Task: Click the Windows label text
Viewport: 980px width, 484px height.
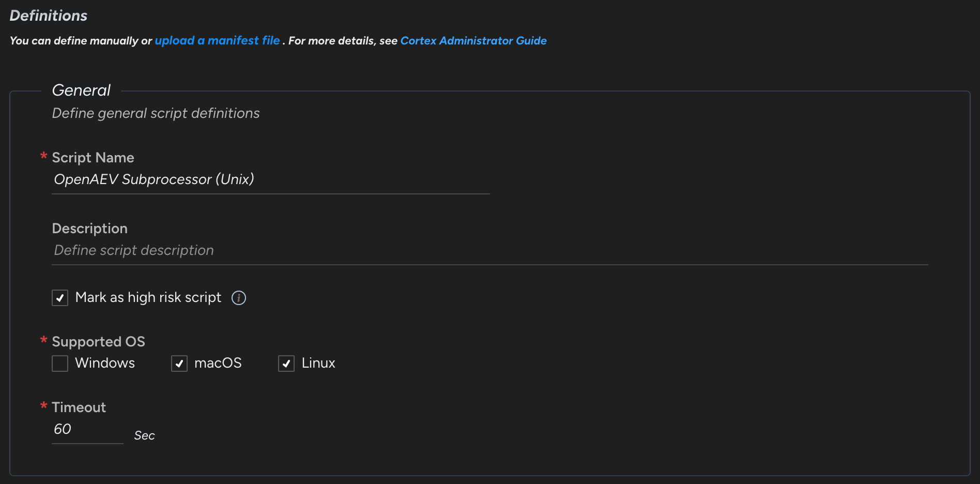Action: [x=105, y=363]
